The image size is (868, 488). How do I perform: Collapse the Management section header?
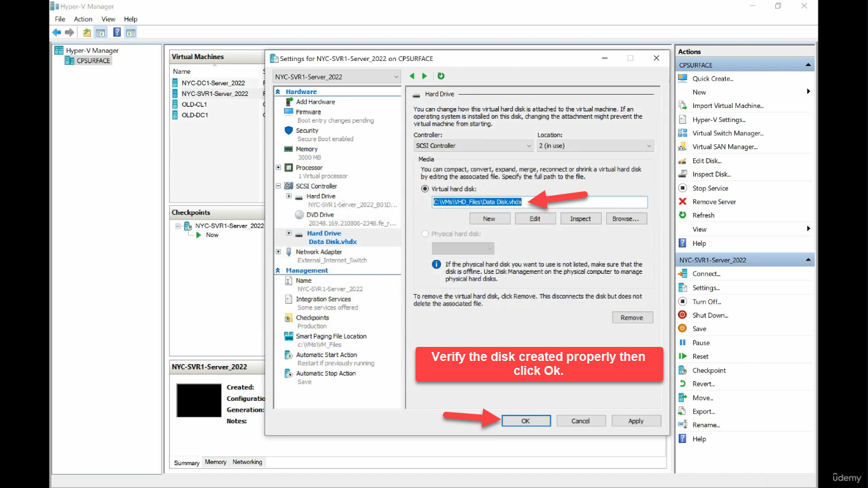point(278,271)
